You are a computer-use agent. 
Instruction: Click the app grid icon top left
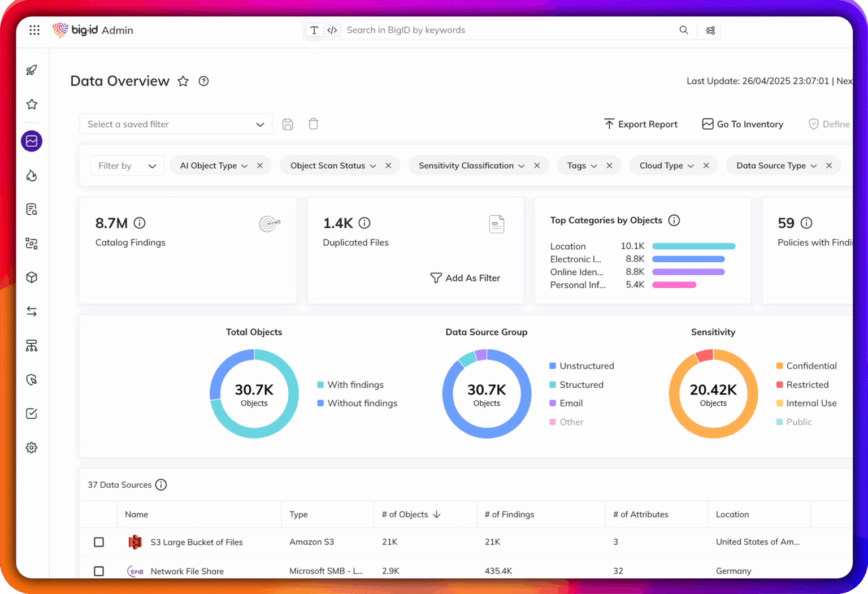(x=34, y=30)
